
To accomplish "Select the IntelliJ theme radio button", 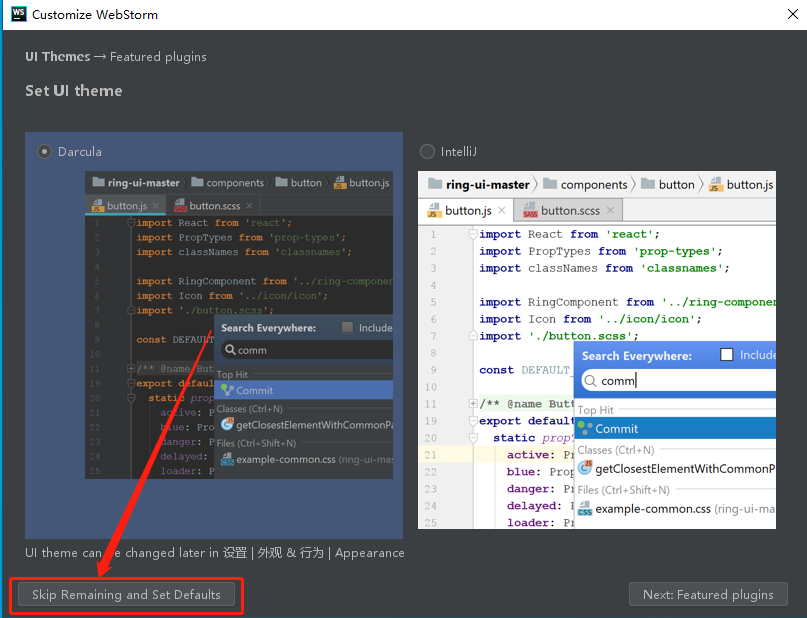I will [427, 152].
